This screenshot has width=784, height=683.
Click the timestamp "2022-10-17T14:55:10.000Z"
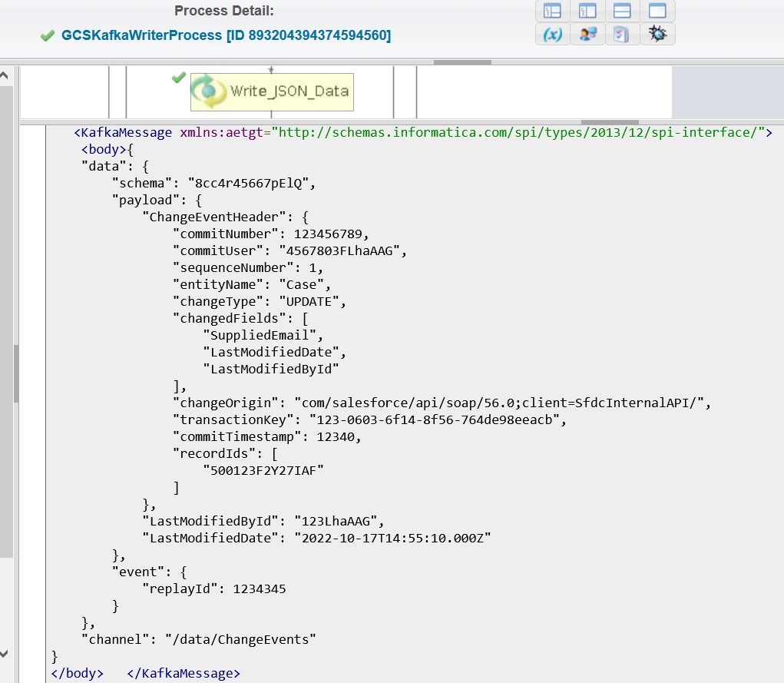pos(392,539)
